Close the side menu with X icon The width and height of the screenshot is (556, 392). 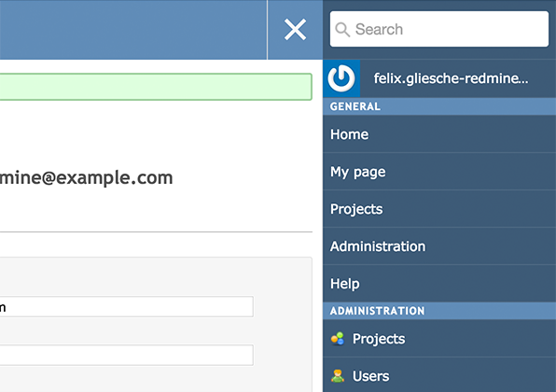tap(295, 30)
